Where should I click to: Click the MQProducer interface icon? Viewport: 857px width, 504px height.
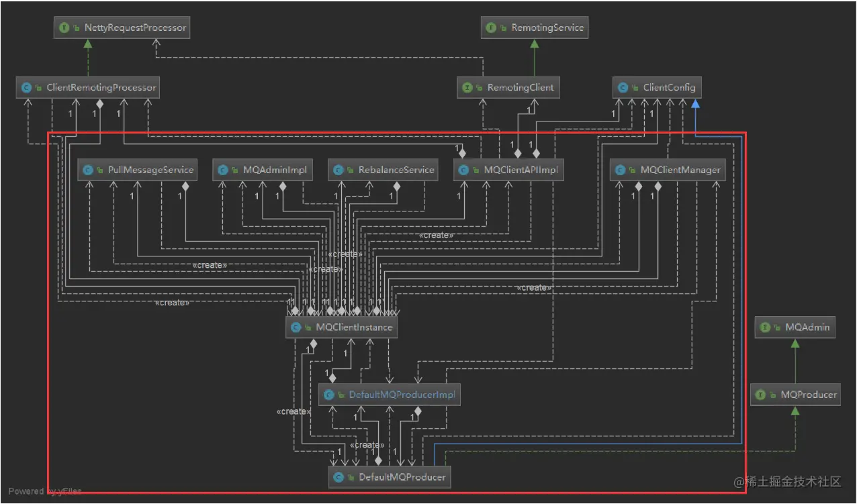760,395
